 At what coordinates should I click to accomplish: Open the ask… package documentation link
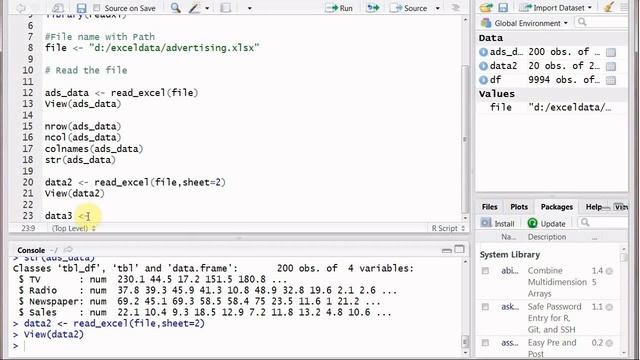coord(509,307)
